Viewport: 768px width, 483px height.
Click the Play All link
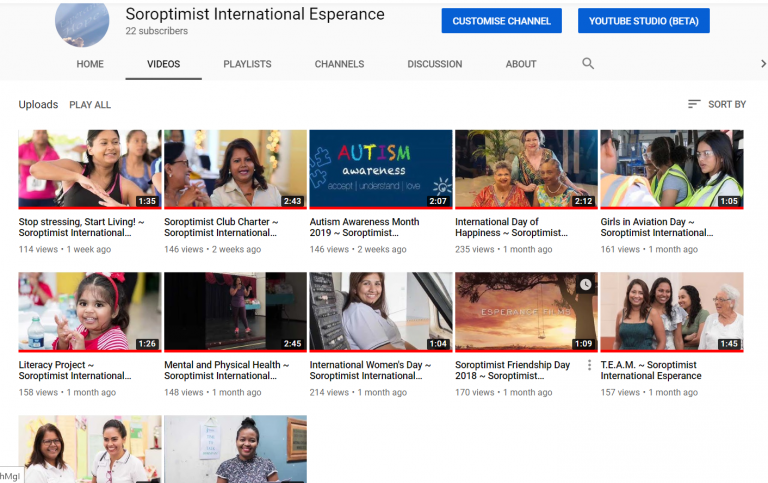[90, 105]
